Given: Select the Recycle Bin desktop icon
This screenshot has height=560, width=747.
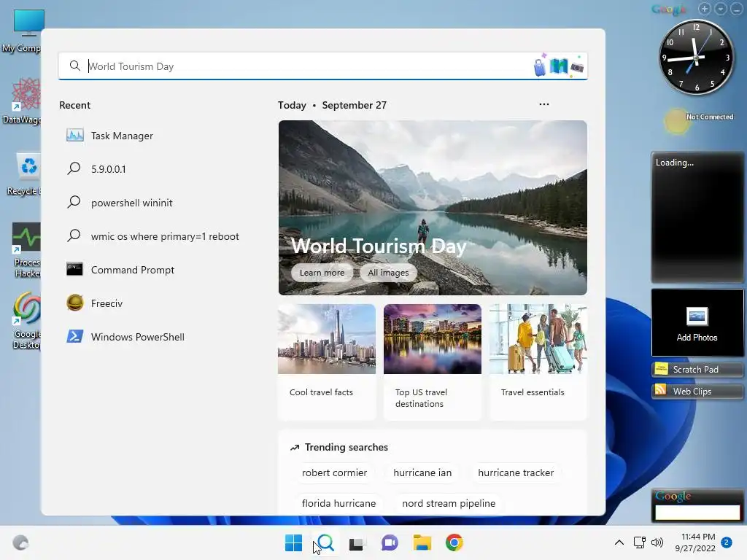Looking at the screenshot, I should [26, 174].
